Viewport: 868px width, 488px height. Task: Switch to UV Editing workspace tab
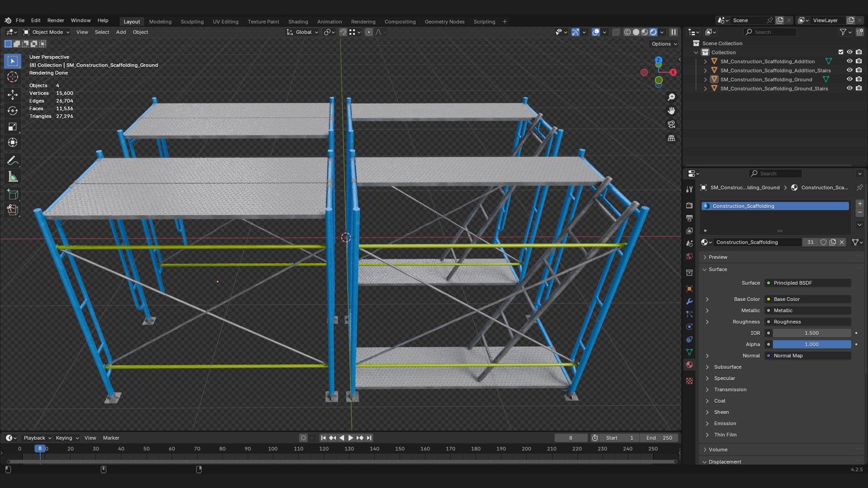[x=226, y=22]
